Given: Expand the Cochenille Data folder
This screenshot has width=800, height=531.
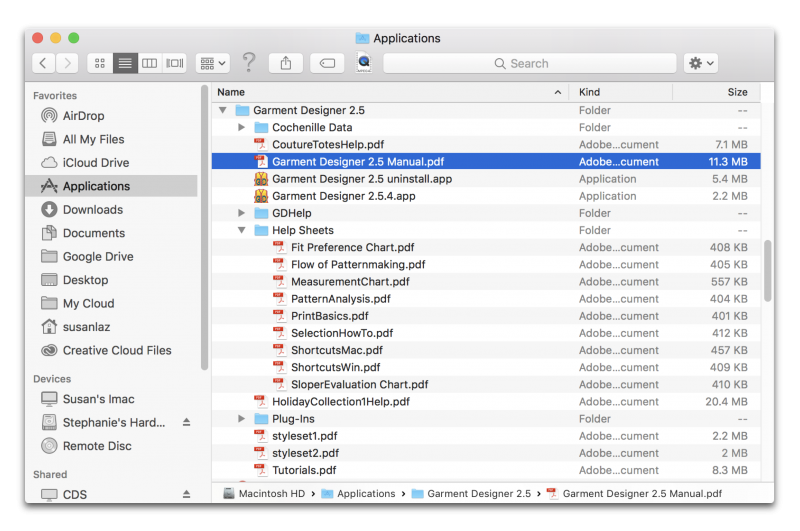Looking at the screenshot, I should (242, 128).
